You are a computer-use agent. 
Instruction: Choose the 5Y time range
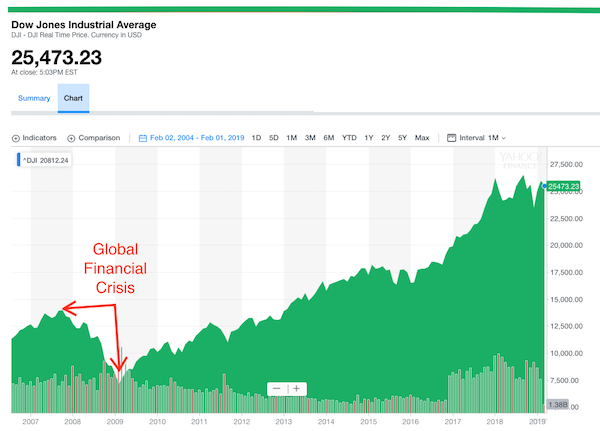pos(402,138)
